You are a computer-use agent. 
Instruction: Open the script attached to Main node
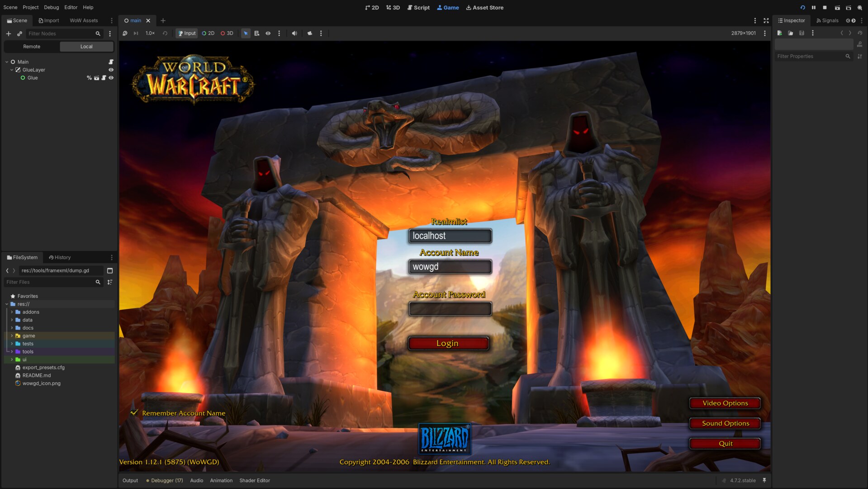pos(111,62)
